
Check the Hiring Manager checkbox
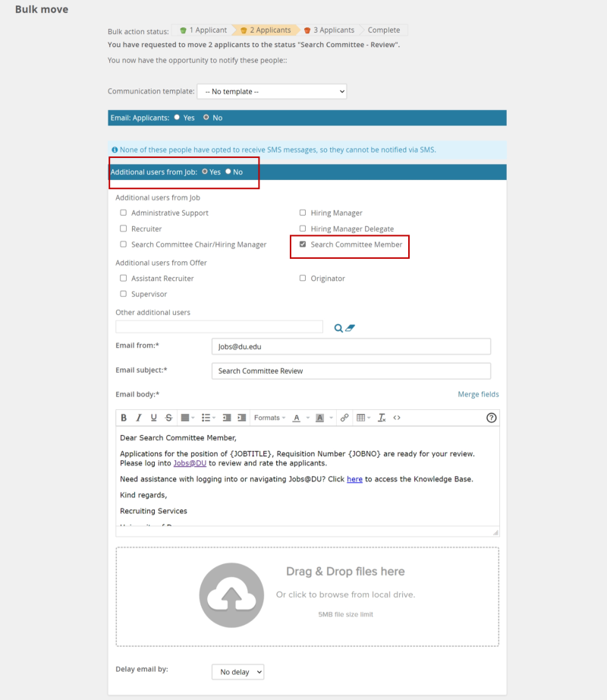tap(302, 213)
